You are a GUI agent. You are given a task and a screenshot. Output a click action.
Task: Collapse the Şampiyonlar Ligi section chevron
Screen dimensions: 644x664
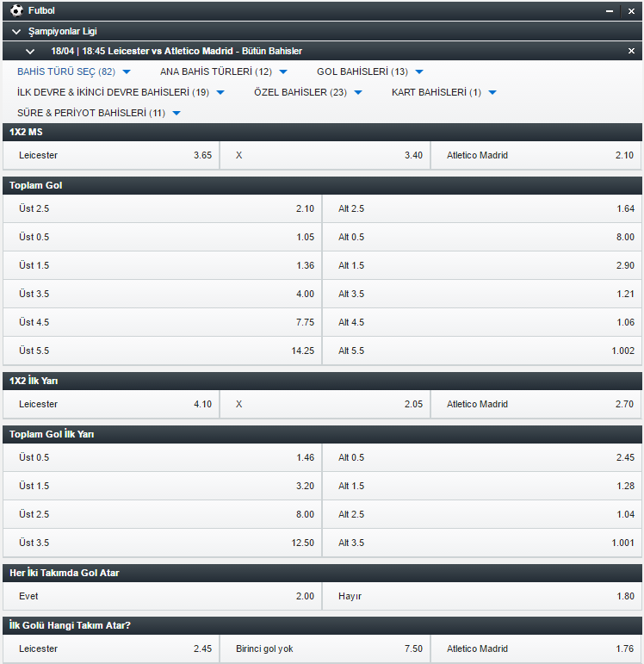point(16,32)
